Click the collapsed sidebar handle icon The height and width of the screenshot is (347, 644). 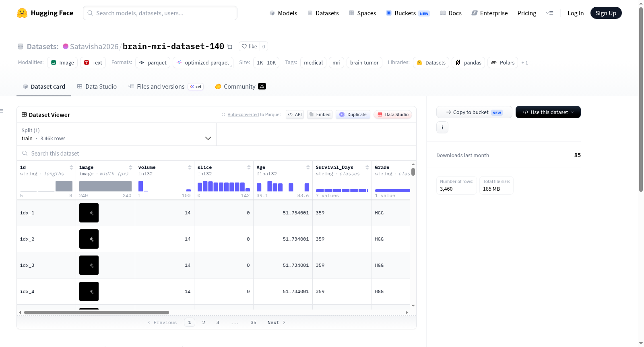[2, 111]
